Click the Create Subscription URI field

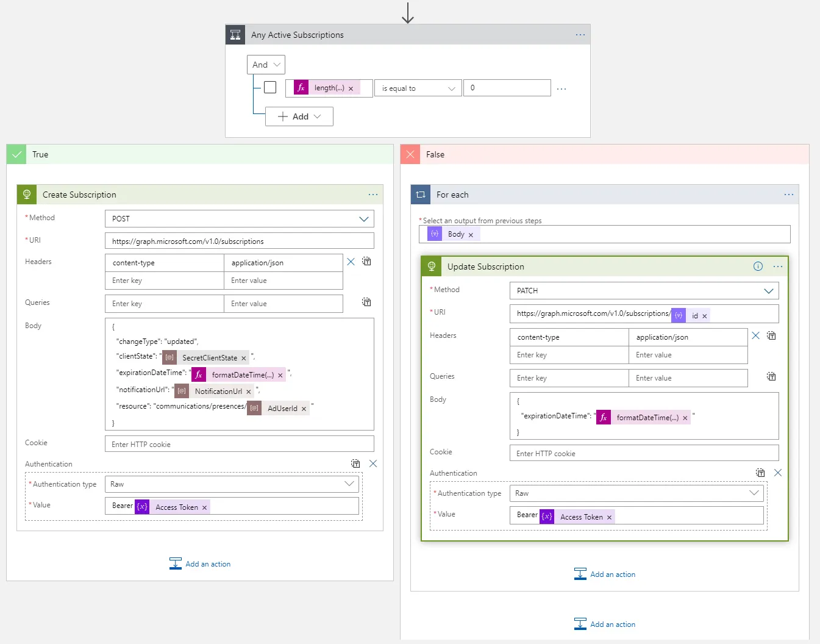coord(240,241)
